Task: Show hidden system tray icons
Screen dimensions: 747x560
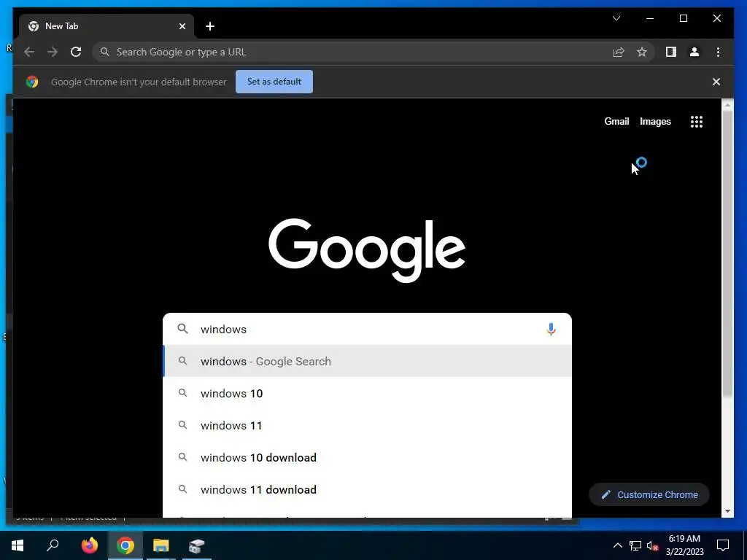Action: (617, 545)
